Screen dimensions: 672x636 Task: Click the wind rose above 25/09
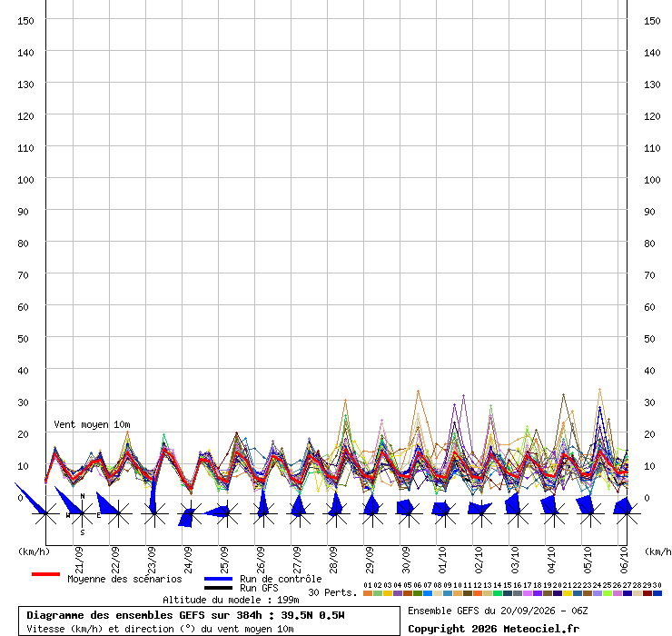(x=227, y=513)
